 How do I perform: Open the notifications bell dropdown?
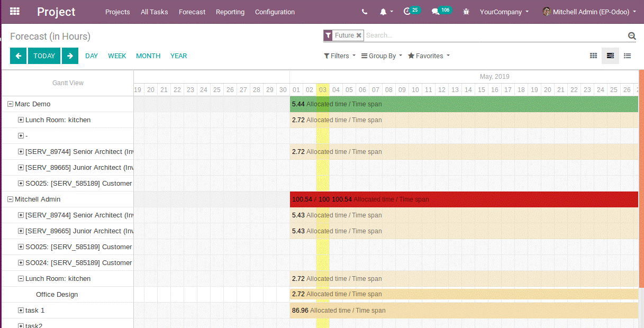[386, 12]
